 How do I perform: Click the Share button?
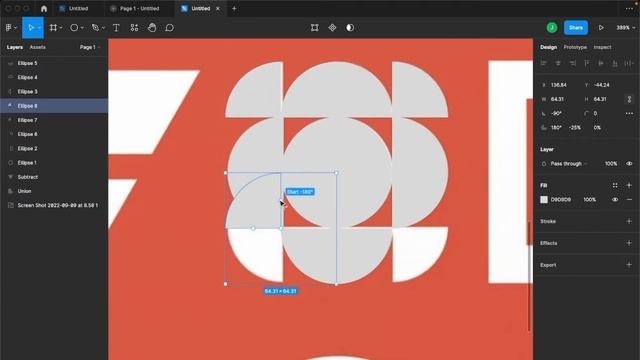pos(576,28)
